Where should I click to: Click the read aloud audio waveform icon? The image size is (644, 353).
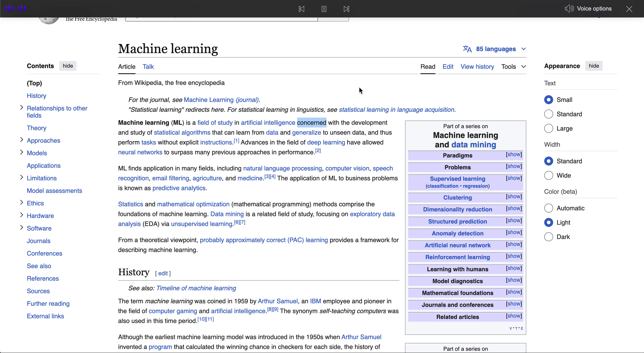(15, 9)
